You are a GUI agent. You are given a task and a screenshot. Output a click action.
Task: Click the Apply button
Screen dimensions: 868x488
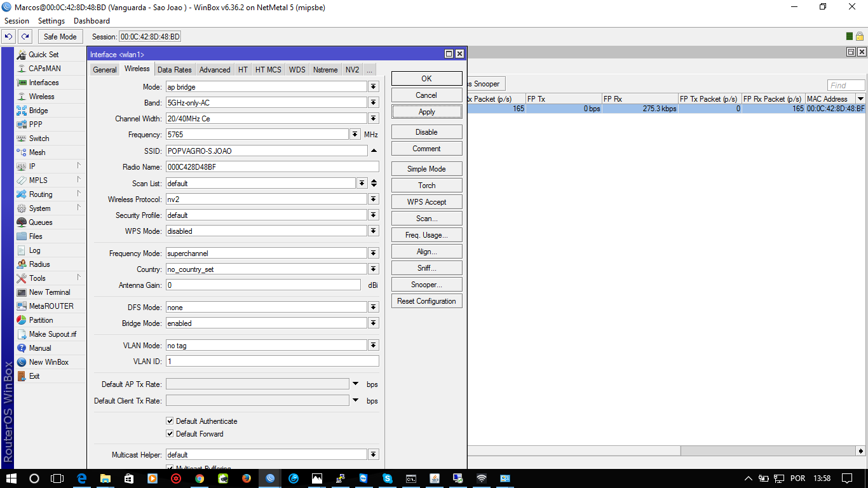[x=426, y=112]
